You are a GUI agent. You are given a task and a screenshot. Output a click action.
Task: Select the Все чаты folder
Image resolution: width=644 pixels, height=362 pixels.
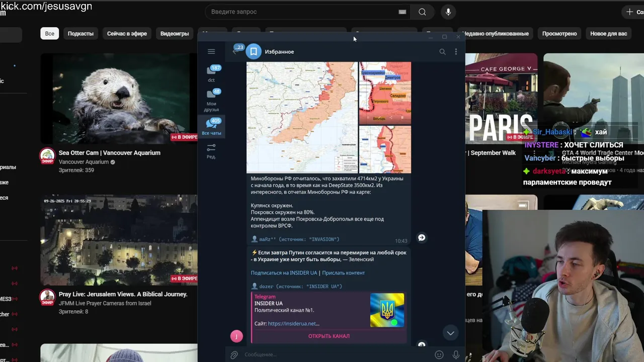point(211,127)
